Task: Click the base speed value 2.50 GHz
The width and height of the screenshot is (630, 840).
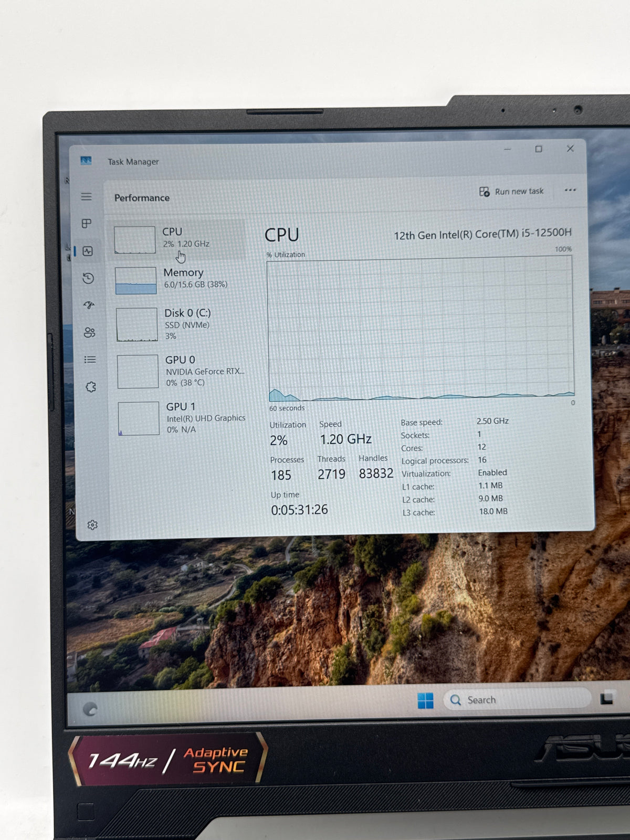Action: pos(492,421)
